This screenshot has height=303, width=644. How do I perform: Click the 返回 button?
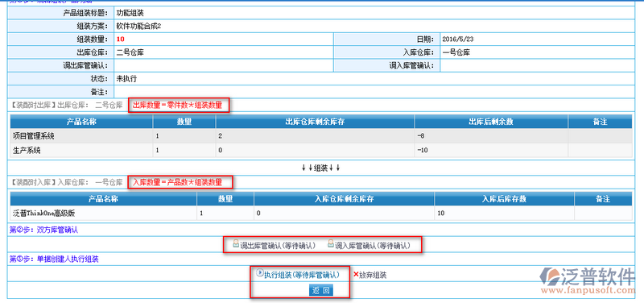tap(320, 291)
